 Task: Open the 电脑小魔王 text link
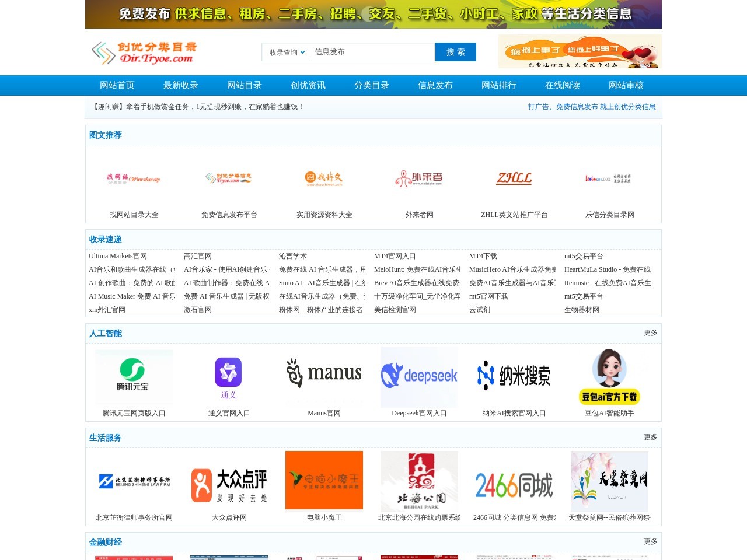(324, 517)
